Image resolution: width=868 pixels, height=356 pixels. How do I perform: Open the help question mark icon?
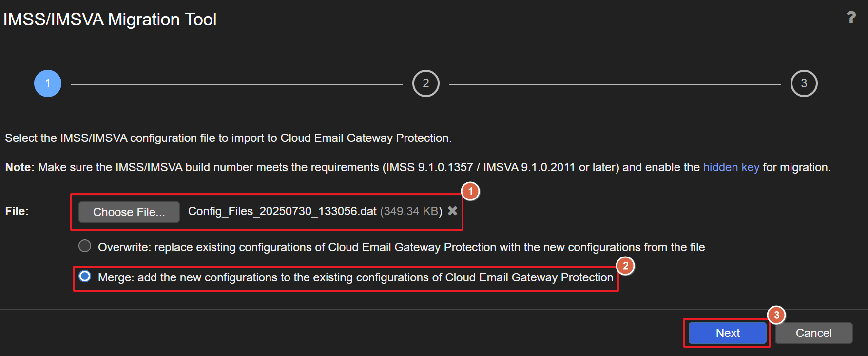click(x=851, y=18)
